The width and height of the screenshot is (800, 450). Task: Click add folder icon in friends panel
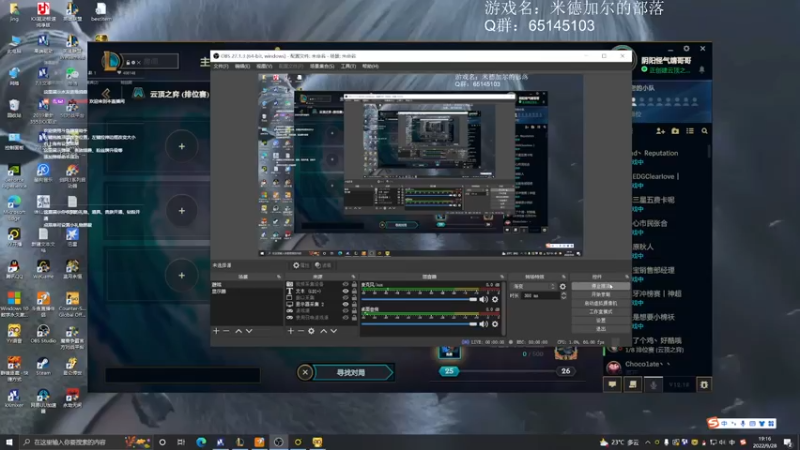coord(675,131)
